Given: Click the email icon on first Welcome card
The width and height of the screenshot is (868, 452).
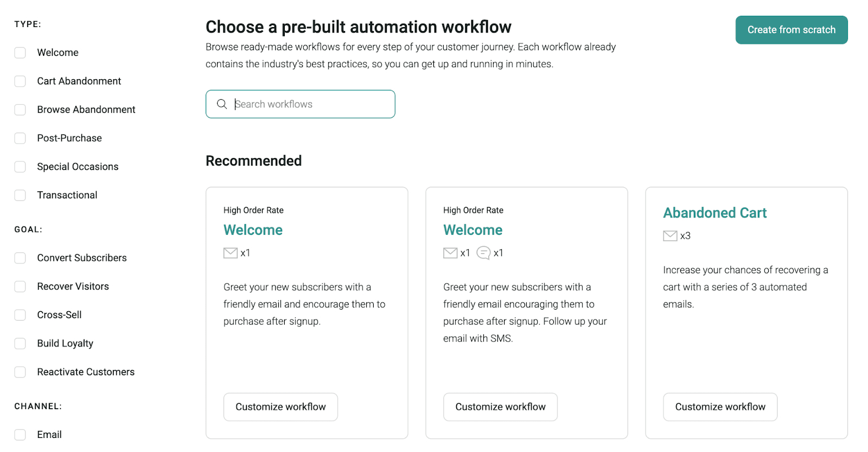Looking at the screenshot, I should coord(231,253).
